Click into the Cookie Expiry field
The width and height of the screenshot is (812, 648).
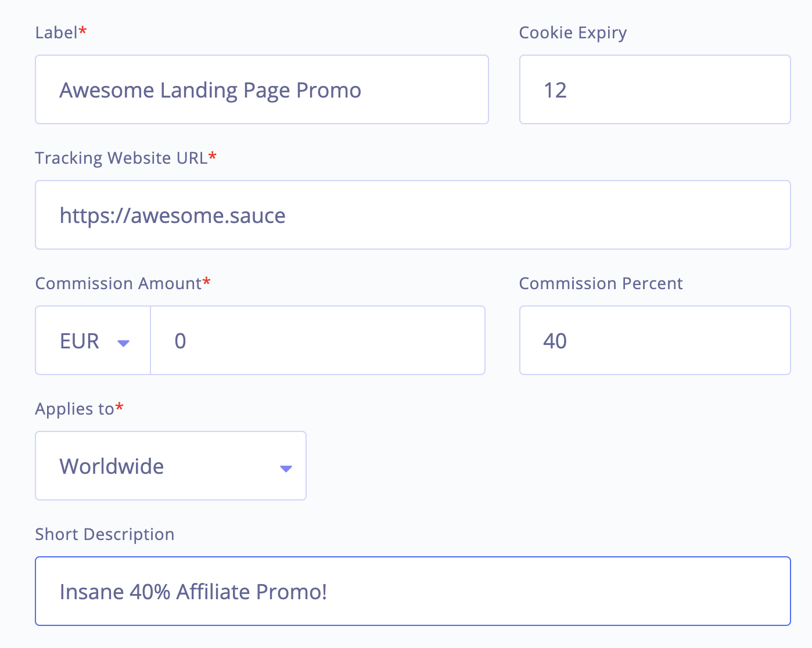pos(655,90)
